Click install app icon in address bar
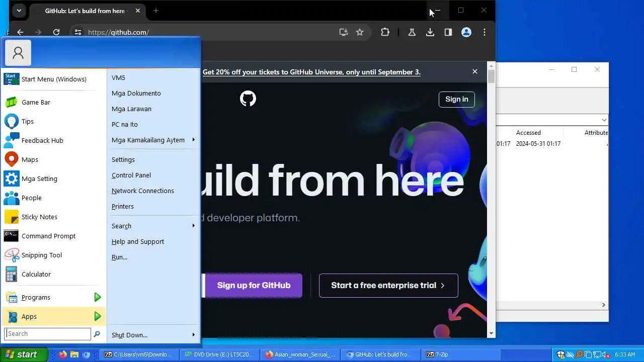644x362 pixels. click(x=344, y=32)
